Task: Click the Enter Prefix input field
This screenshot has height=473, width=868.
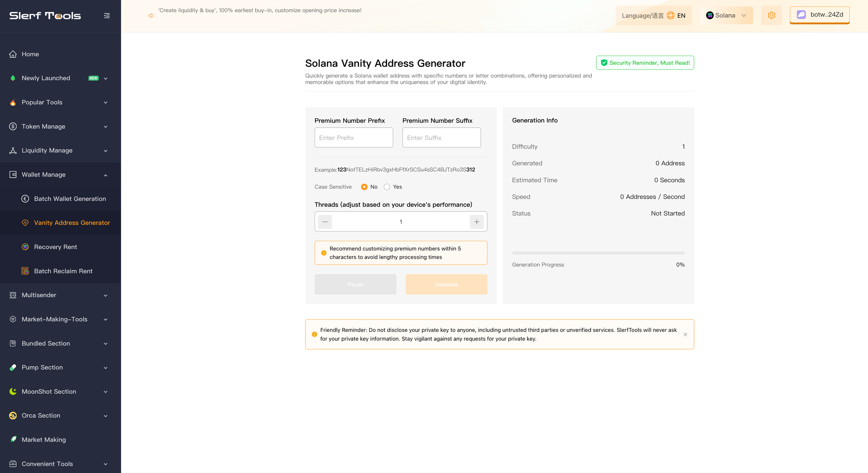Action: 354,138
